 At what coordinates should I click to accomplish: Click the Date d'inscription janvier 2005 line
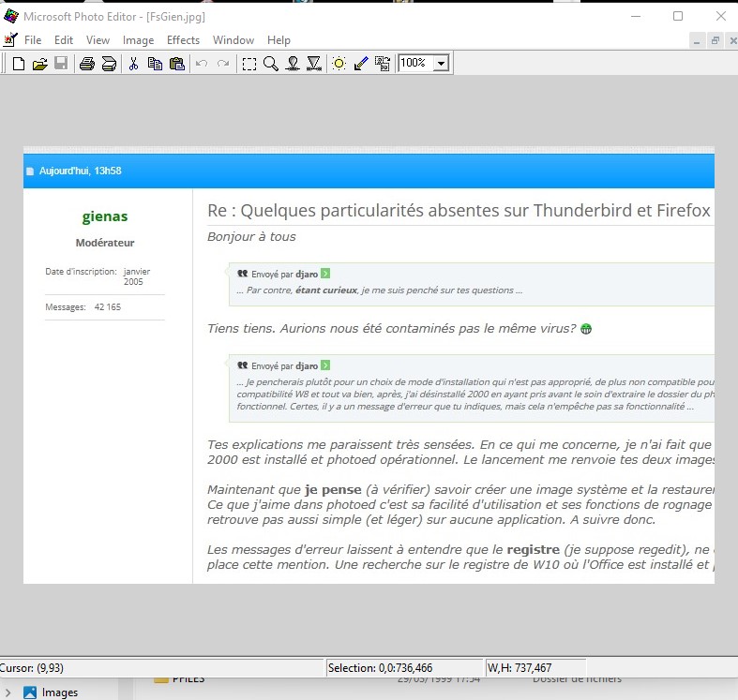point(98,276)
